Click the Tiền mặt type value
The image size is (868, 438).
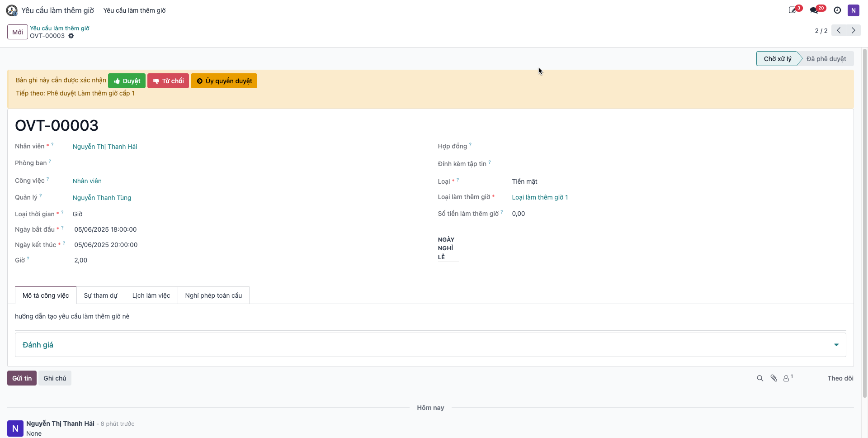(x=524, y=181)
